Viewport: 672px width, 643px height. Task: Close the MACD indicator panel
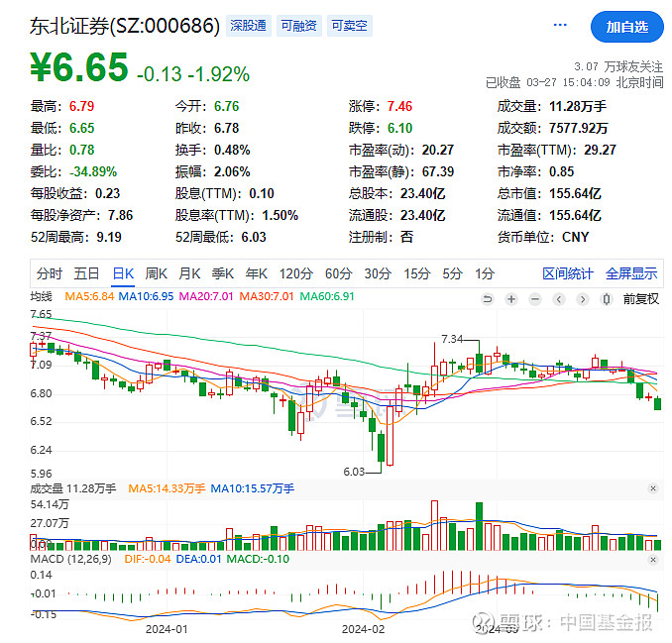[653, 560]
